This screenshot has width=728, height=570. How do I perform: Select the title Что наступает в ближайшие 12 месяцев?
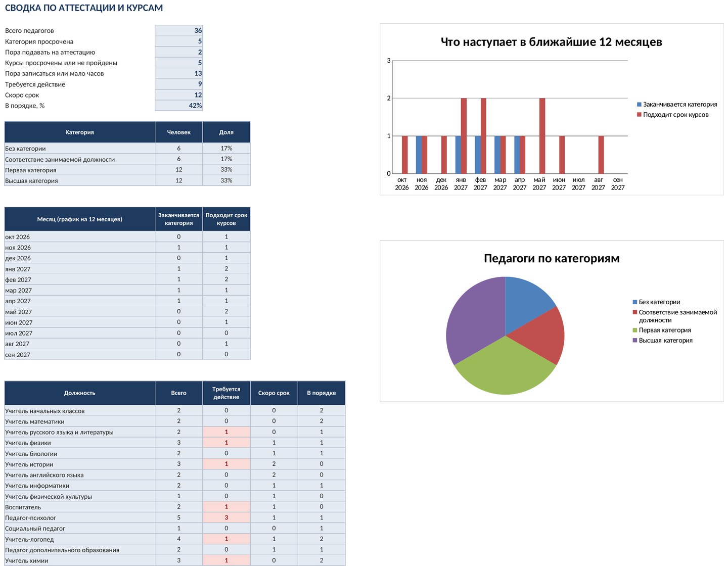552,42
